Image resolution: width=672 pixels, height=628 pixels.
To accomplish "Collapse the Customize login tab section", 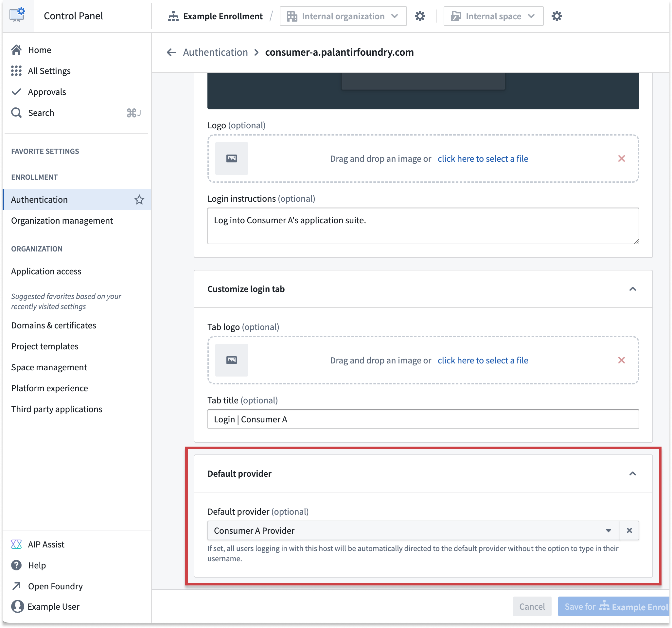I will (x=633, y=289).
